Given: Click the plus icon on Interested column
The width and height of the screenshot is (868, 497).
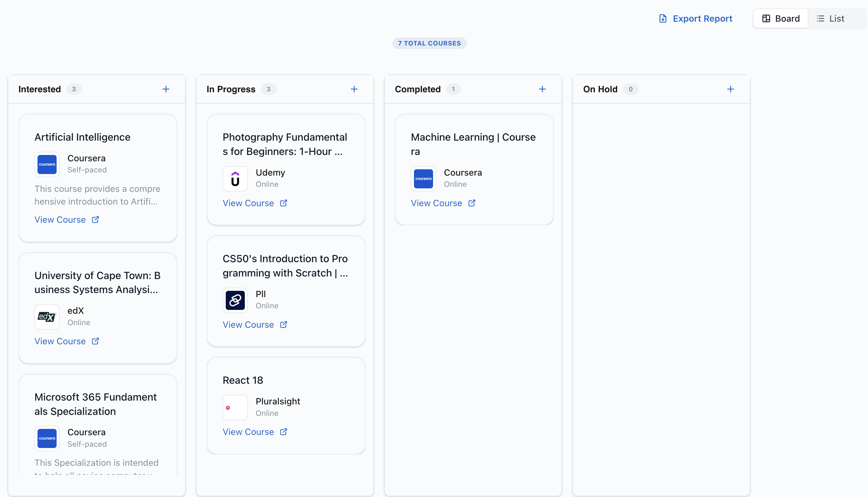Looking at the screenshot, I should pos(166,89).
